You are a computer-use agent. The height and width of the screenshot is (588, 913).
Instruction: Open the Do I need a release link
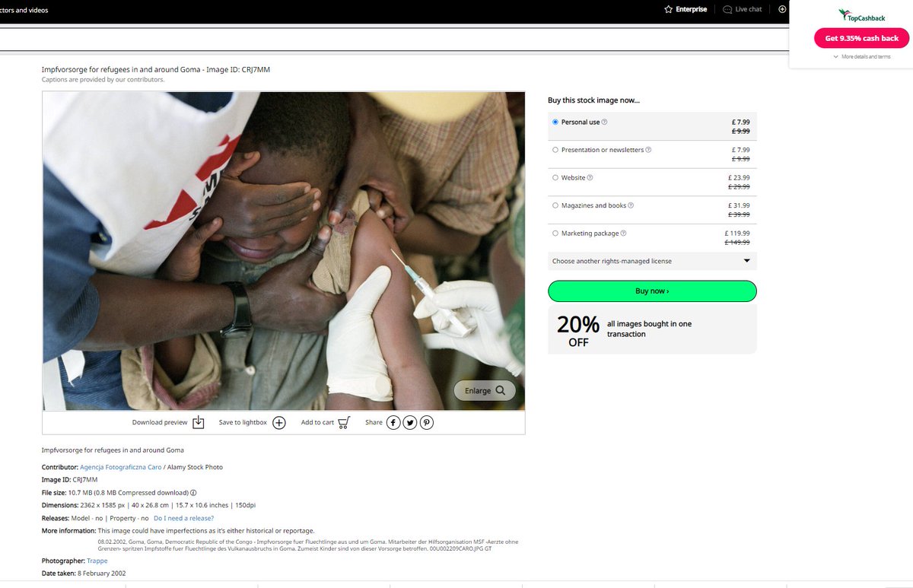[x=183, y=518]
